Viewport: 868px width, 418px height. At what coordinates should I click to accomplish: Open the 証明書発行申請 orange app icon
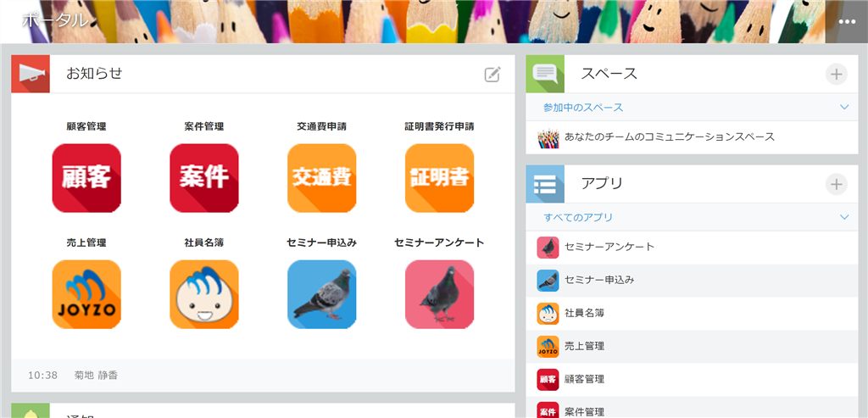click(x=440, y=178)
